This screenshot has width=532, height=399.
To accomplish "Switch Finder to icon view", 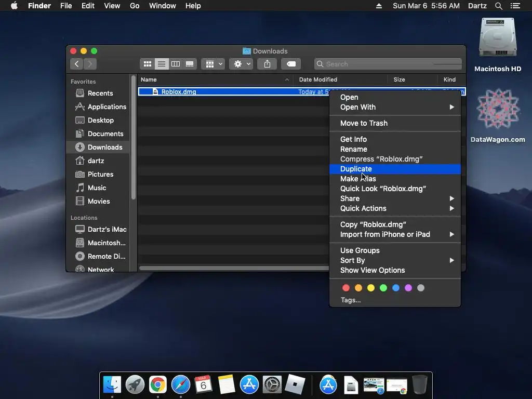I will click(147, 64).
